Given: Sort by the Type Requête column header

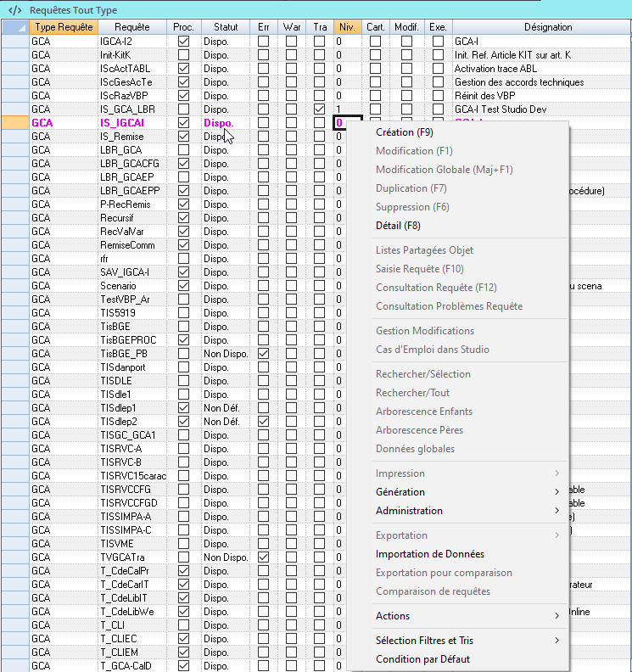Looking at the screenshot, I should click(63, 27).
